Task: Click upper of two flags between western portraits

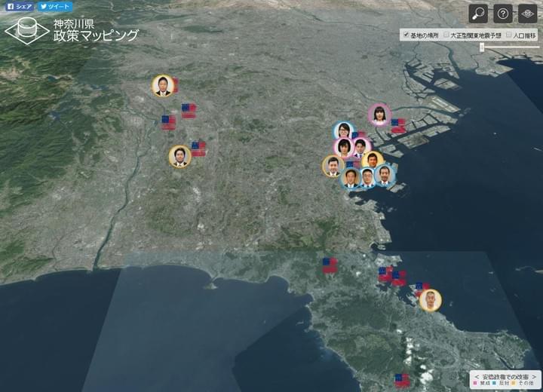Action: point(189,111)
